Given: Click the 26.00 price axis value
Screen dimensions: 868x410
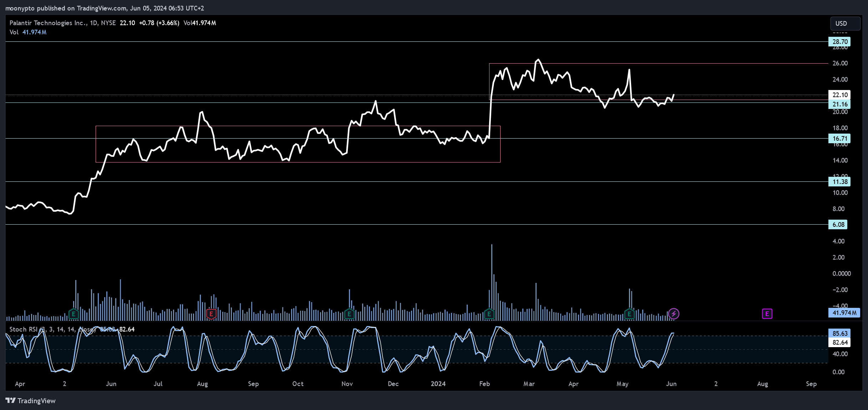Looking at the screenshot, I should tap(840, 63).
